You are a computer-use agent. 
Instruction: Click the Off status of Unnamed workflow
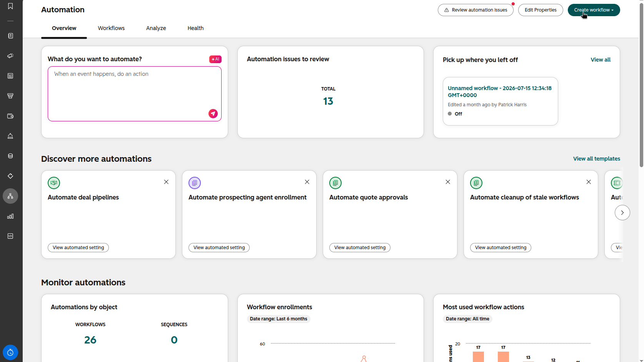(455, 114)
